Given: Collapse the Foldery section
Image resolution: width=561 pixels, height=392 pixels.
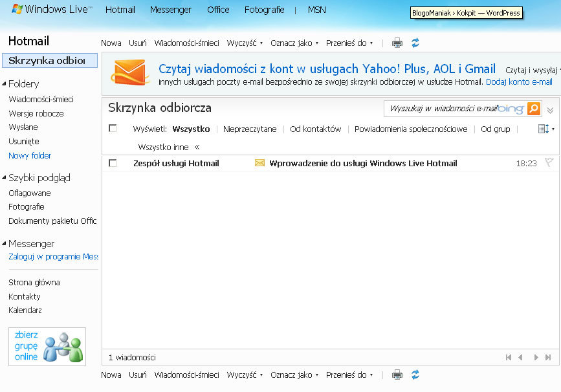Looking at the screenshot, I should click(5, 83).
